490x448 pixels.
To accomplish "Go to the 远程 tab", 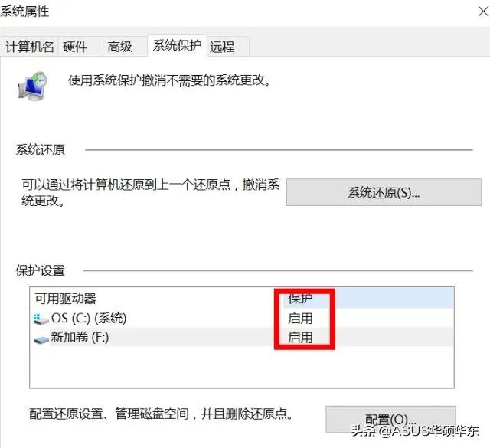I will click(x=227, y=47).
